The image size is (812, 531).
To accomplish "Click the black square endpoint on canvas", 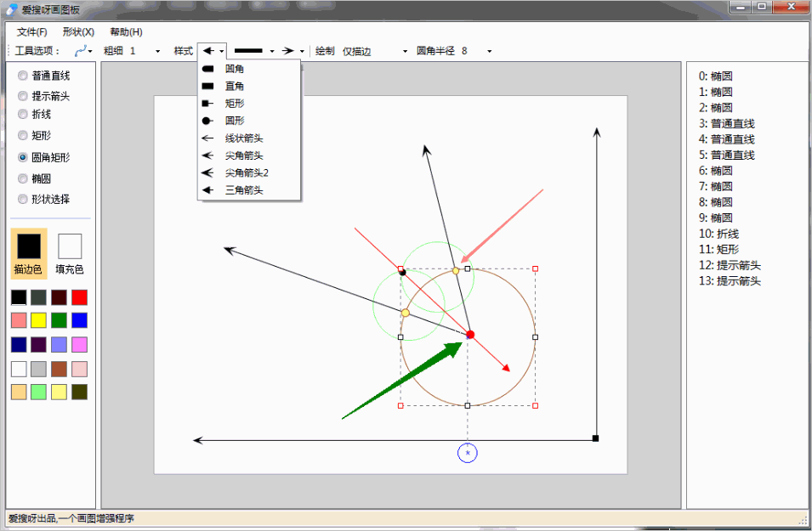I will 595,438.
